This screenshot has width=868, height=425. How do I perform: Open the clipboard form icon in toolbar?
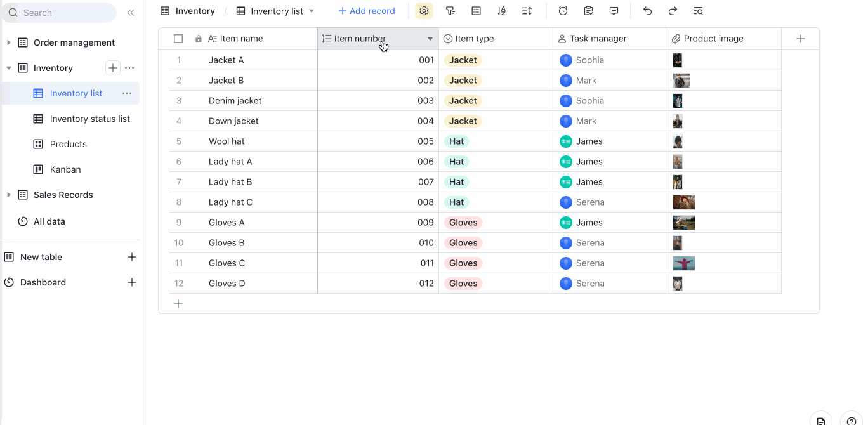coord(588,11)
